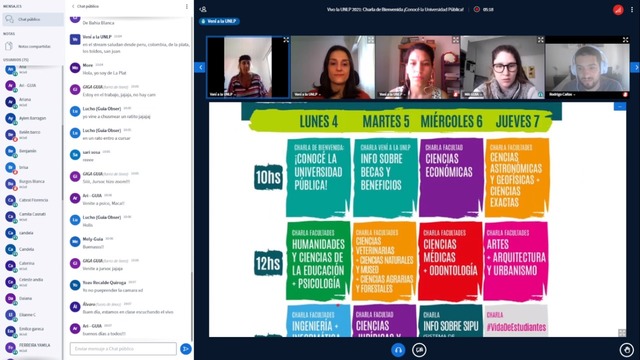Screen dimensions: 640x360
Task: Click the Humanidades green tile
Action: coord(318,261)
